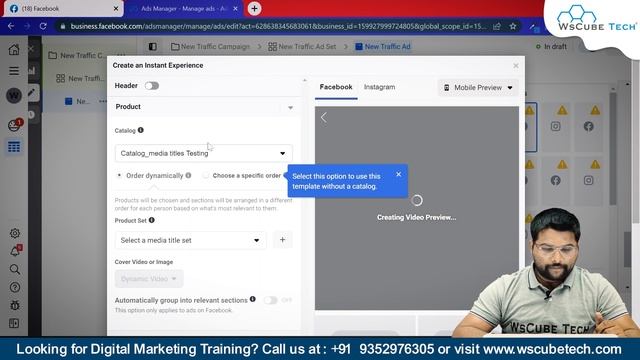Screen dimensions: 640x360
Task: Go back in the browser
Action: [11, 26]
